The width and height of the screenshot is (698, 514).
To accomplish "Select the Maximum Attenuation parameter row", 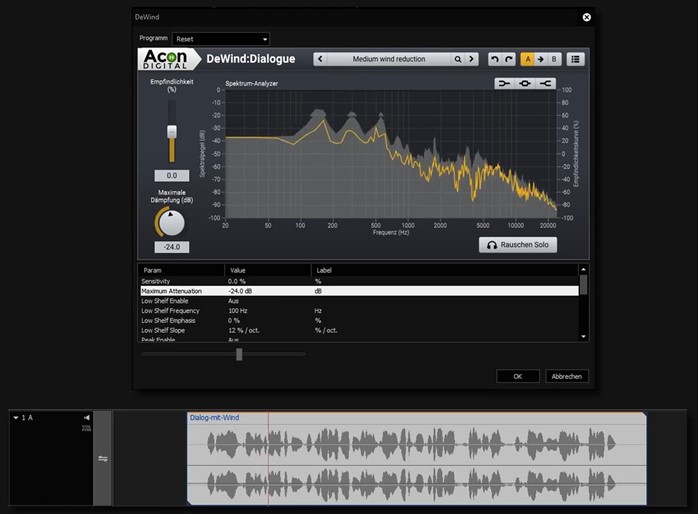I will pos(359,291).
